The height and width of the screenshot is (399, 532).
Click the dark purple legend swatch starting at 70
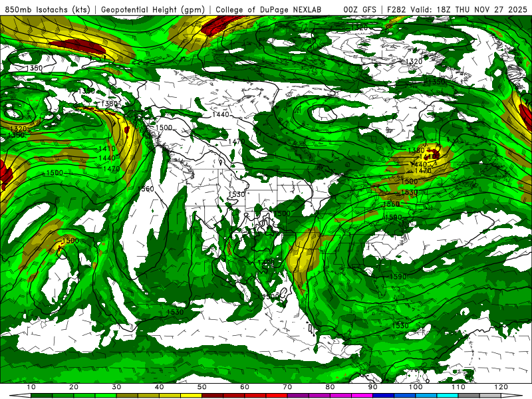(x=298, y=396)
